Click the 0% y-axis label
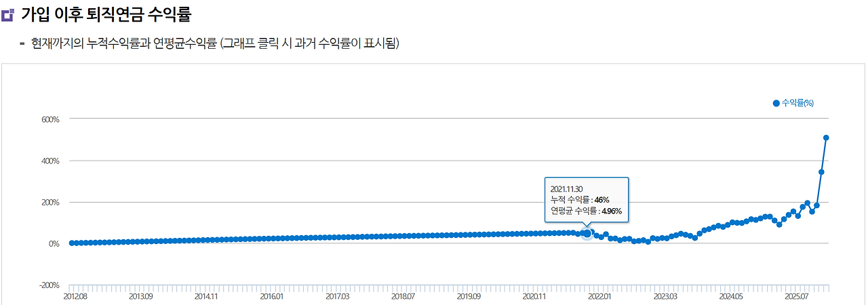Image resolution: width=868 pixels, height=305 pixels. [x=55, y=243]
